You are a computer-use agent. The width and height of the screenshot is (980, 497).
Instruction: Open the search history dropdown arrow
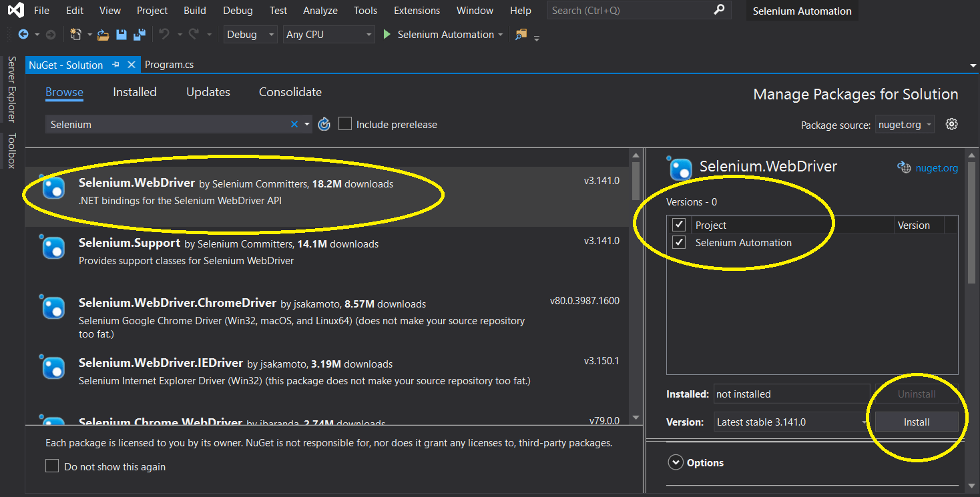tap(307, 124)
